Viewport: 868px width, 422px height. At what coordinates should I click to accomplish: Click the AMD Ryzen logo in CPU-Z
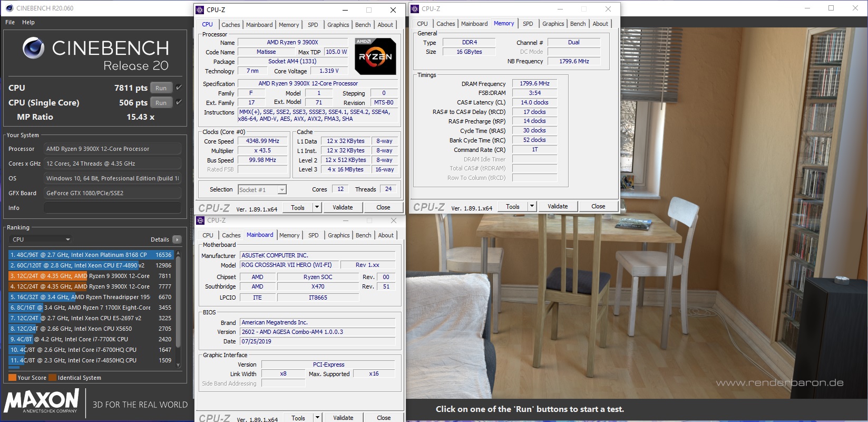click(375, 56)
